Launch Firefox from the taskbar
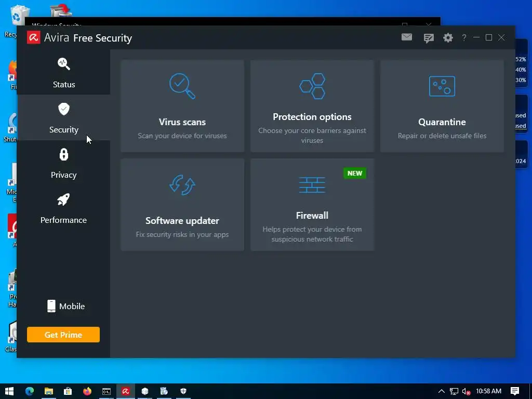This screenshot has height=399, width=532. pyautogui.click(x=87, y=391)
